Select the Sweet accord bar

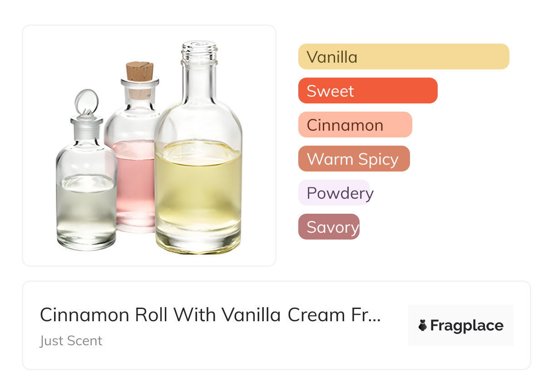click(x=368, y=91)
